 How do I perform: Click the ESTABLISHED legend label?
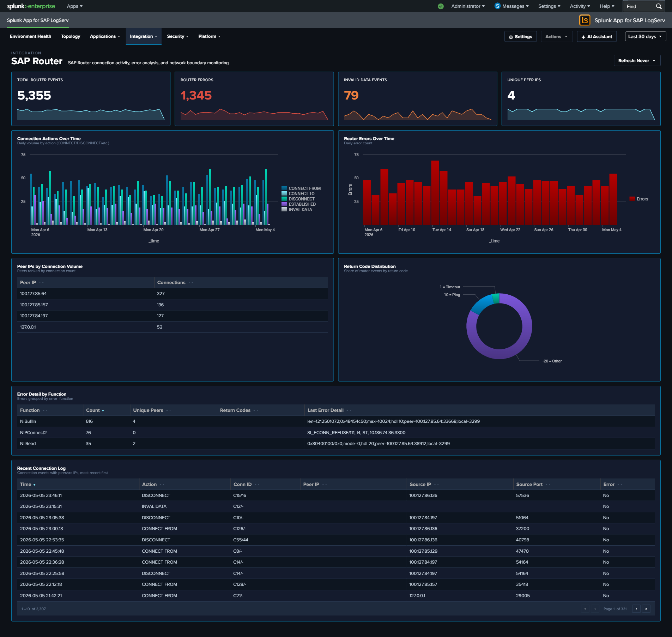tap(302, 204)
